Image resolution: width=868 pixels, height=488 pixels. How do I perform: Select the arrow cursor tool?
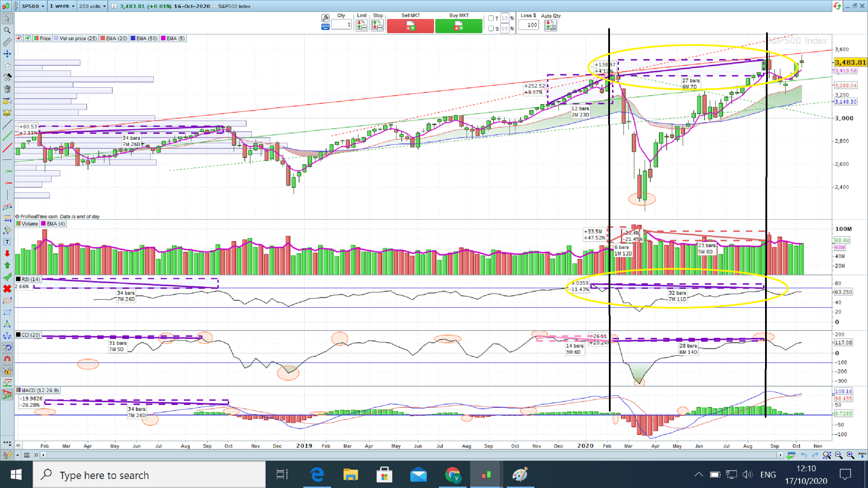coord(7,18)
